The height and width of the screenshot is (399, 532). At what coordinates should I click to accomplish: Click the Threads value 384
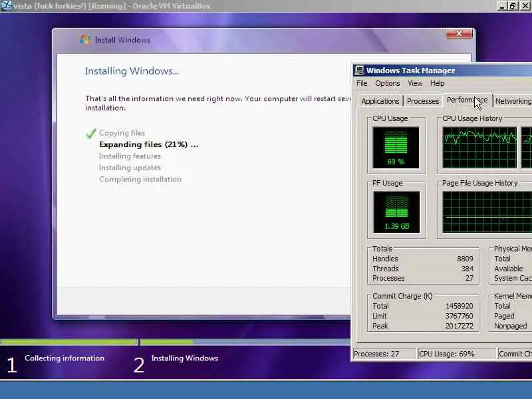click(467, 269)
